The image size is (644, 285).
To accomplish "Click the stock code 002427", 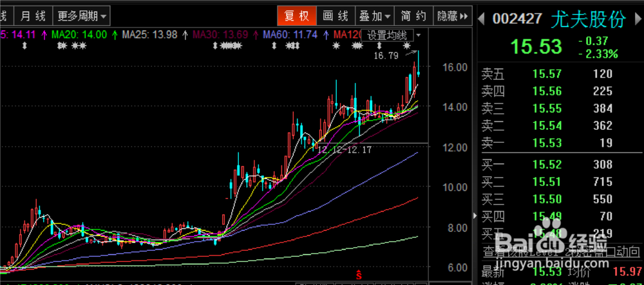I will (518, 19).
